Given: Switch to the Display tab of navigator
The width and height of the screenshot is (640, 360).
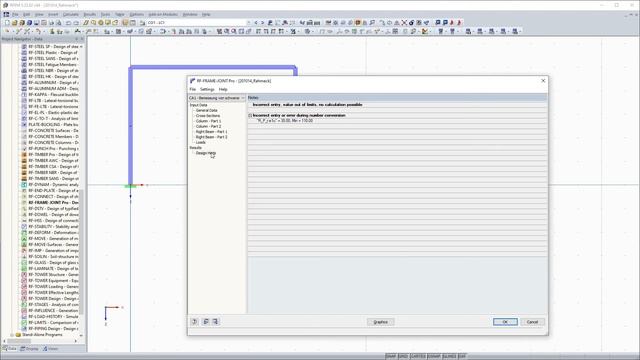Looking at the screenshot, I should pyautogui.click(x=29, y=349).
